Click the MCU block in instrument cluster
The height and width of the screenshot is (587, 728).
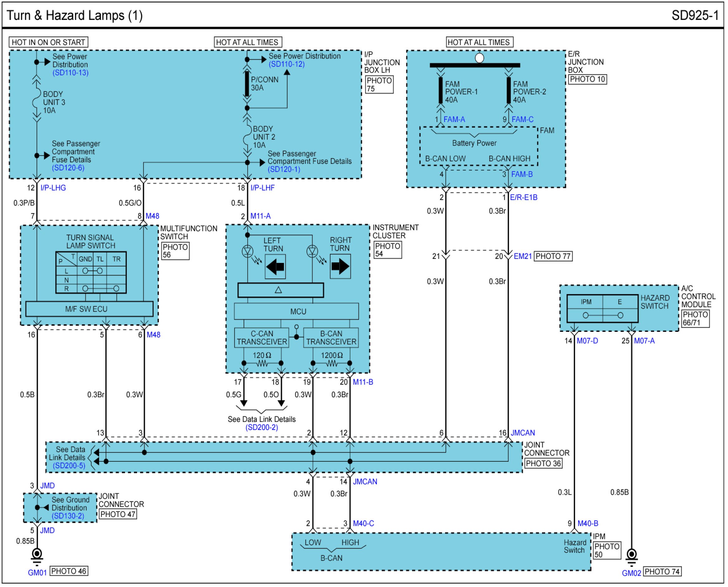296,312
